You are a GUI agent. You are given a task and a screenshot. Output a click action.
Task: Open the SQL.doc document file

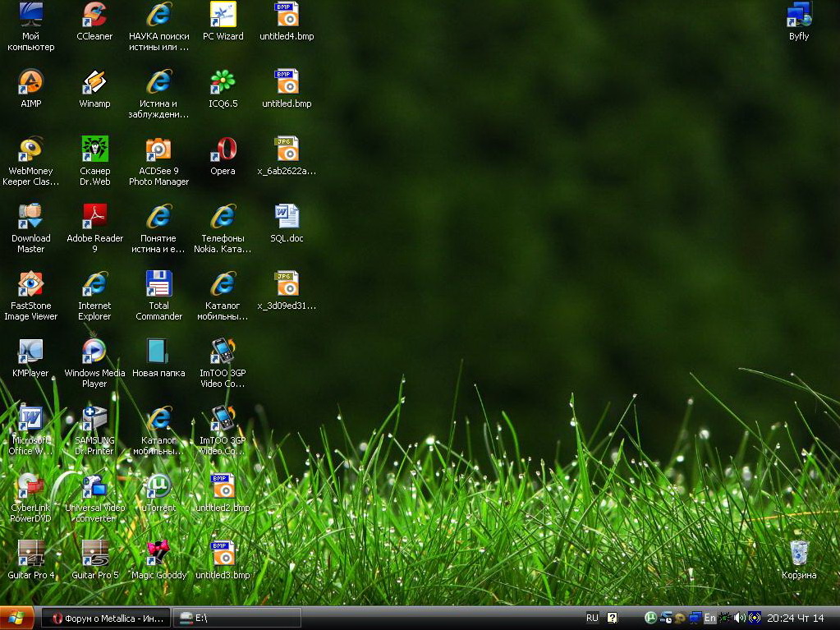coord(287,217)
